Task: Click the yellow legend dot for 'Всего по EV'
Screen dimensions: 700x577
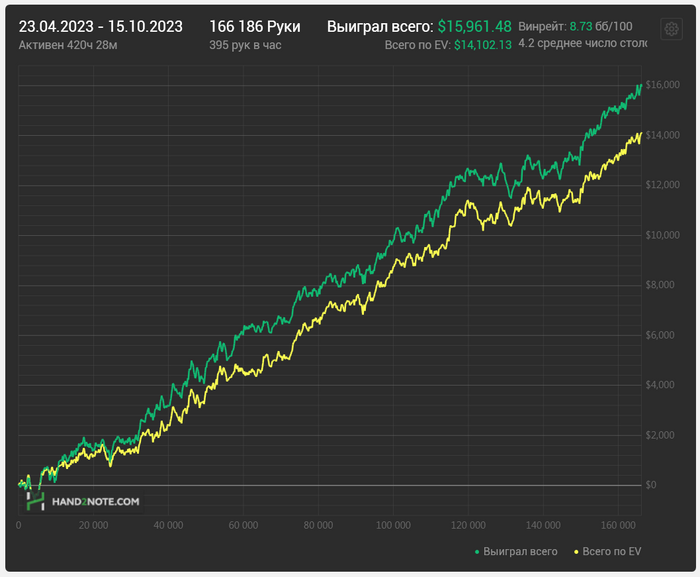Action: click(576, 552)
